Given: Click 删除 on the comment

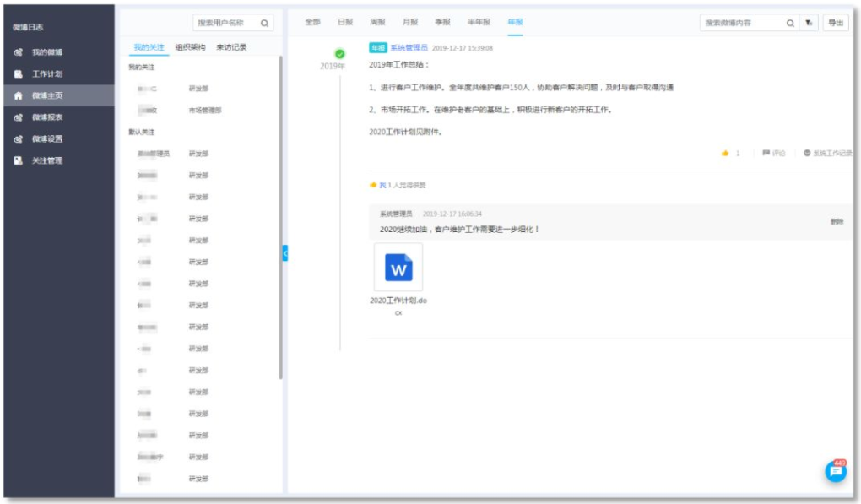Looking at the screenshot, I should click(x=836, y=221).
